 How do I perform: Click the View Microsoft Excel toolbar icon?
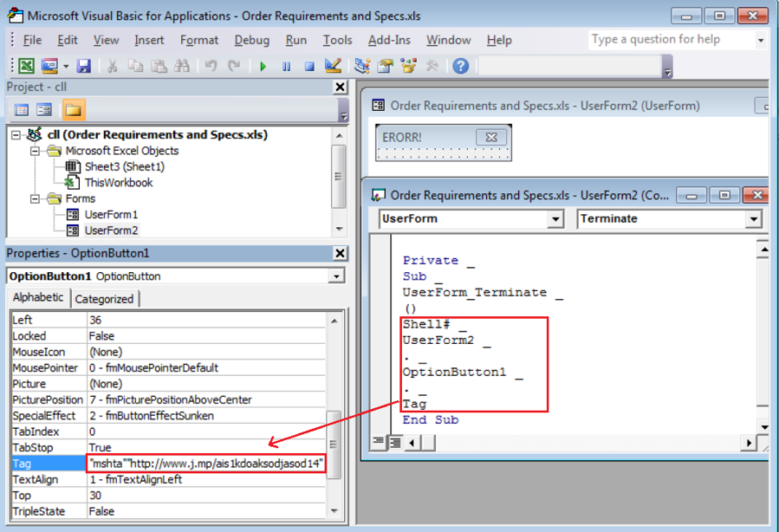[26, 66]
